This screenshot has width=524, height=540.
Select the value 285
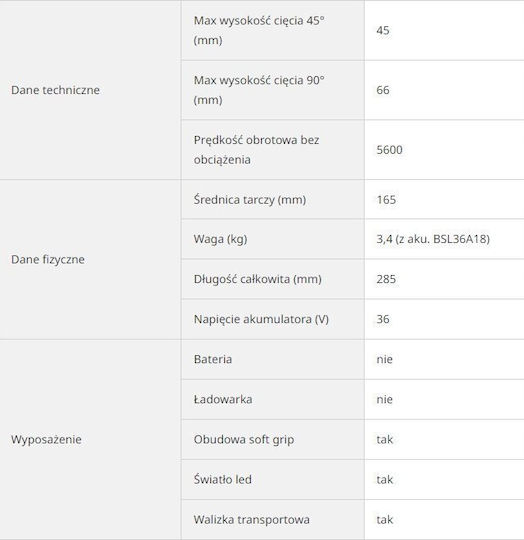(386, 279)
